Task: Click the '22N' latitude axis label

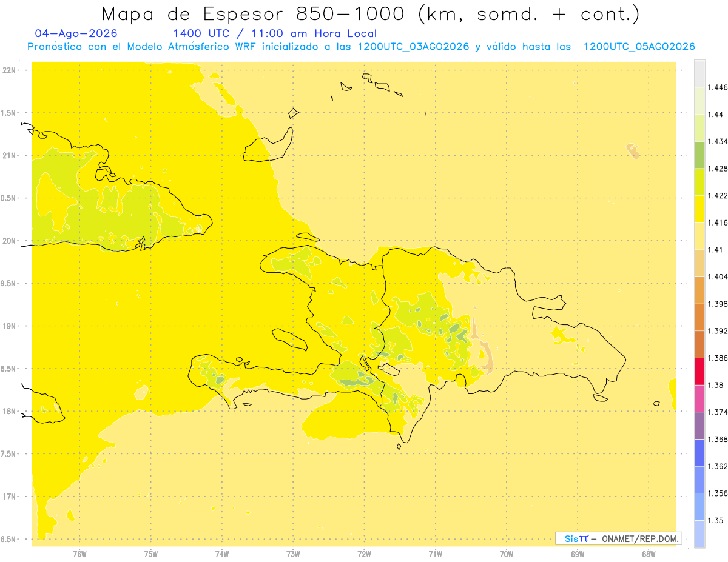Action: tap(10, 70)
